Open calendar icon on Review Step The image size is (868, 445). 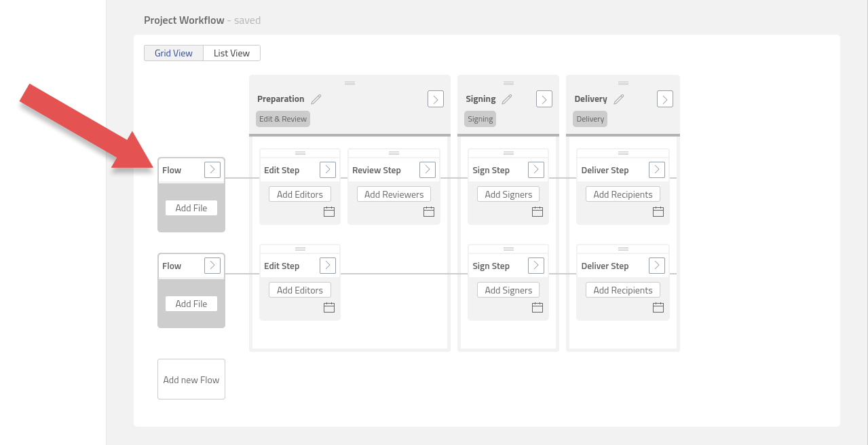click(429, 212)
